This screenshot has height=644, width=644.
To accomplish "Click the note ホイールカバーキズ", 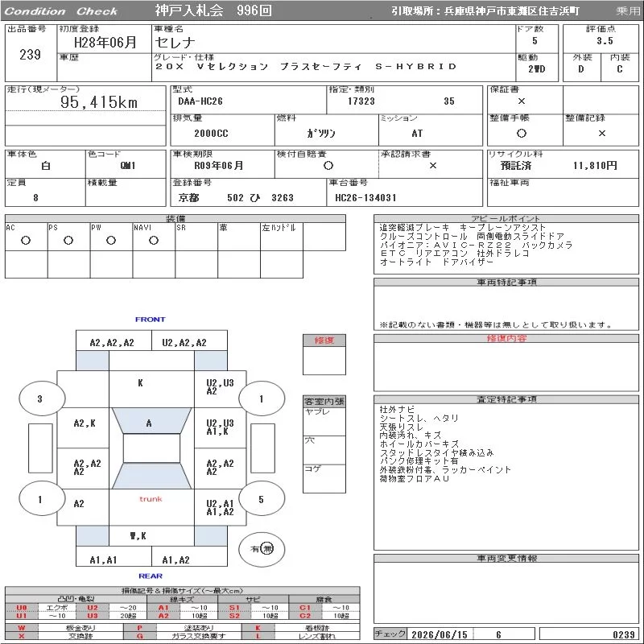I will (x=419, y=444).
